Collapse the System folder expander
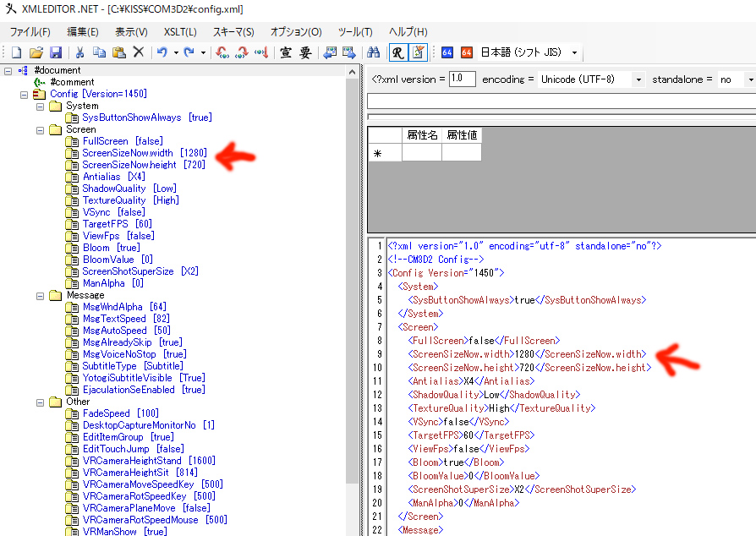756x536 pixels. 40,107
